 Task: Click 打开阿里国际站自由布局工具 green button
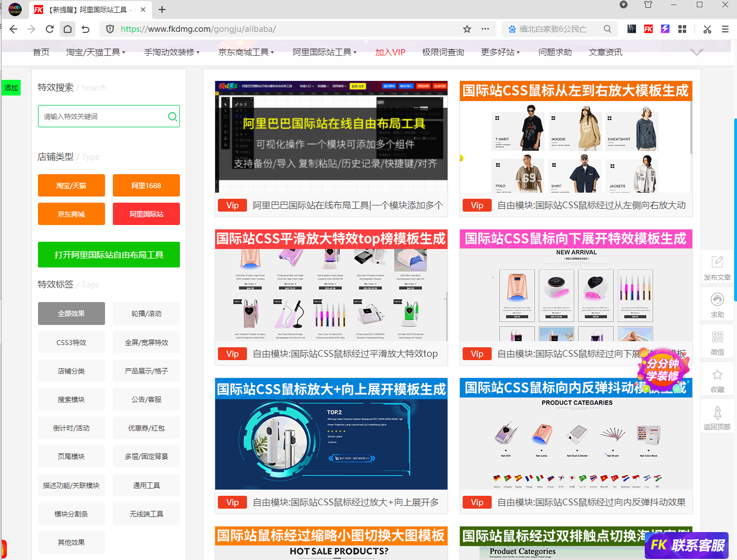coord(109,255)
